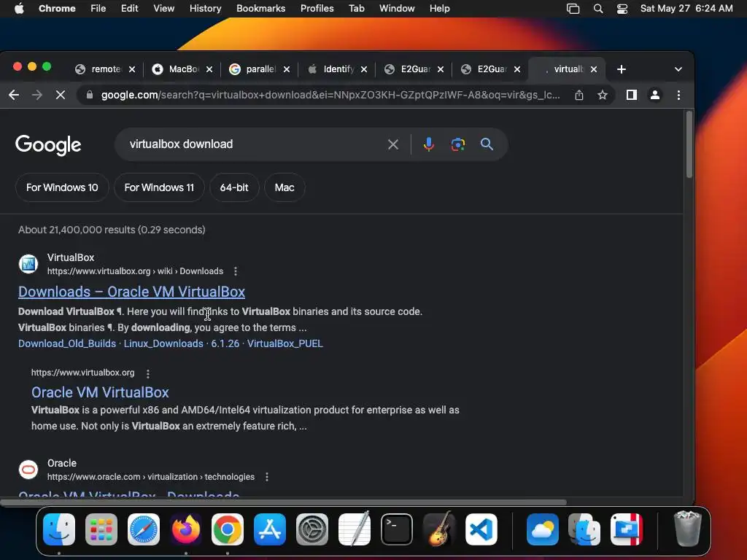
Task: Open options for oracle.com result
Action: 267,477
